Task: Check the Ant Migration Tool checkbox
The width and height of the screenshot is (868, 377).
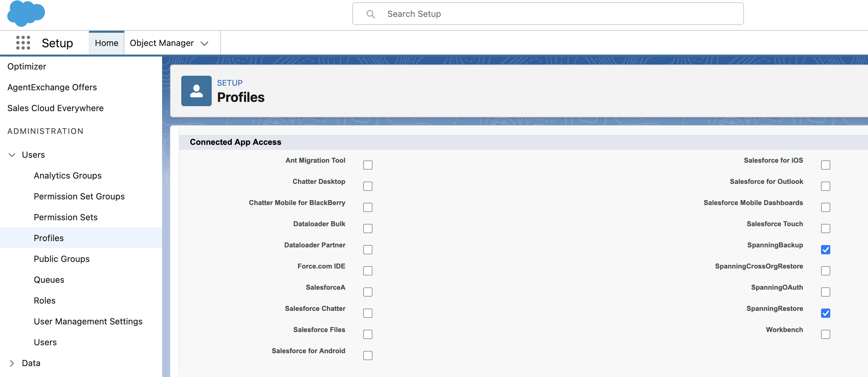Action: [x=368, y=165]
